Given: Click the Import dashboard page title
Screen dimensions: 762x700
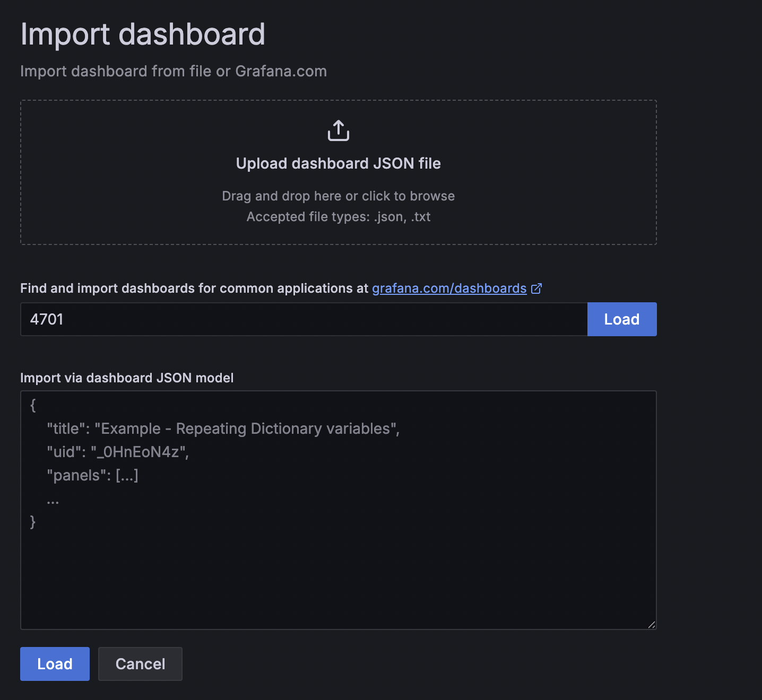Looking at the screenshot, I should 143,34.
